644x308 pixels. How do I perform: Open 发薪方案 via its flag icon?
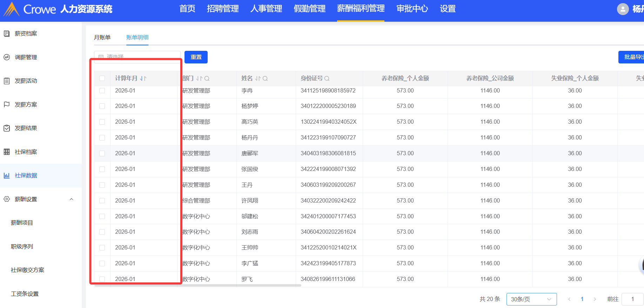7,104
